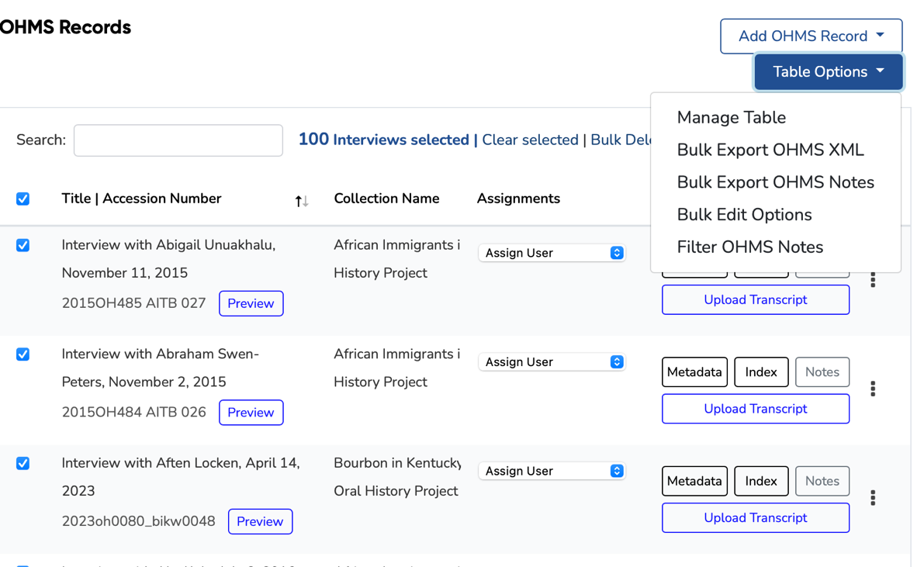Open more options for Abraham Swen-Peters row
The image size is (924, 567).
(x=873, y=389)
